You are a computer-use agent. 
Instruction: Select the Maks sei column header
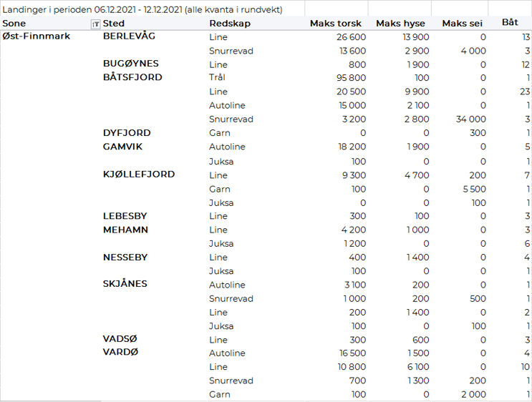coord(463,24)
